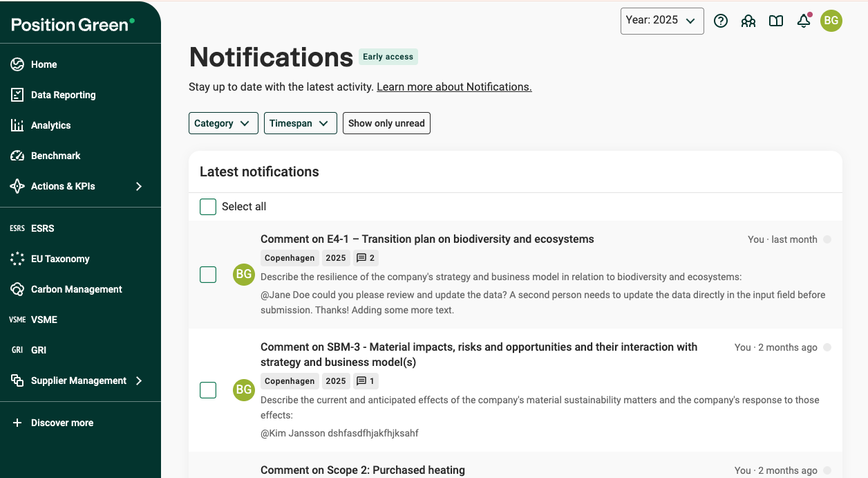Open the BG user avatar menu
This screenshot has height=478, width=868.
831,21
